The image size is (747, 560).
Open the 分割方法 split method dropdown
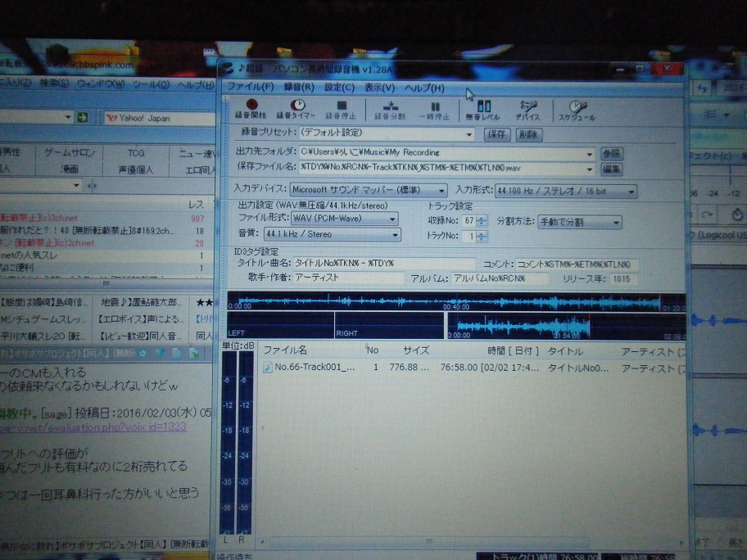616,222
